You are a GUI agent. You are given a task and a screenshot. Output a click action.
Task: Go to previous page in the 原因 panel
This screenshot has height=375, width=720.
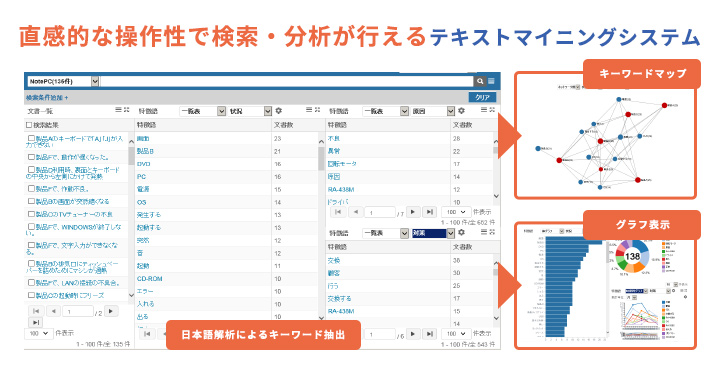click(x=355, y=212)
